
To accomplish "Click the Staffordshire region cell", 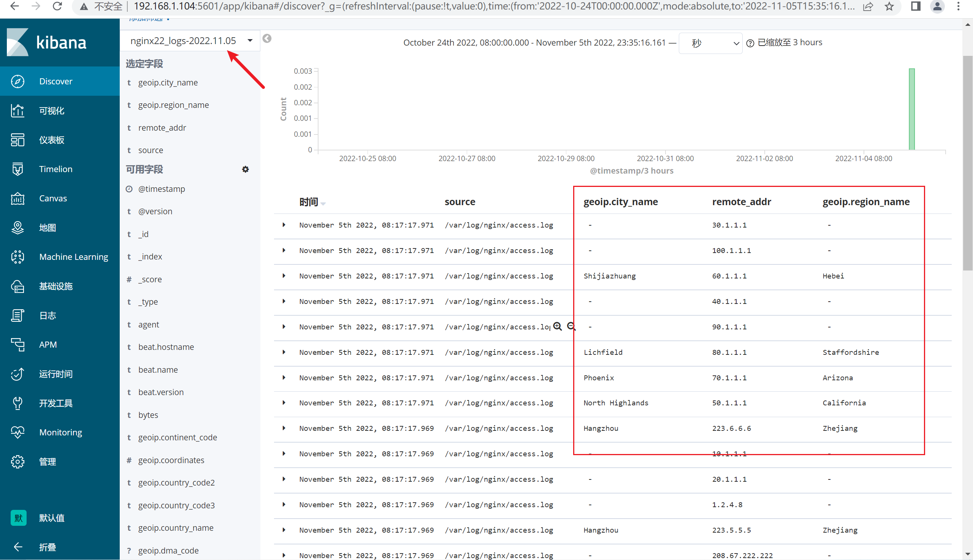I will [x=850, y=352].
